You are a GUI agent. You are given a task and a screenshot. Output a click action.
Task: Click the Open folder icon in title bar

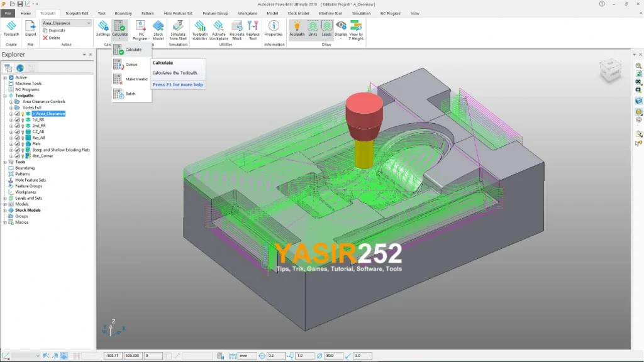click(x=13, y=4)
